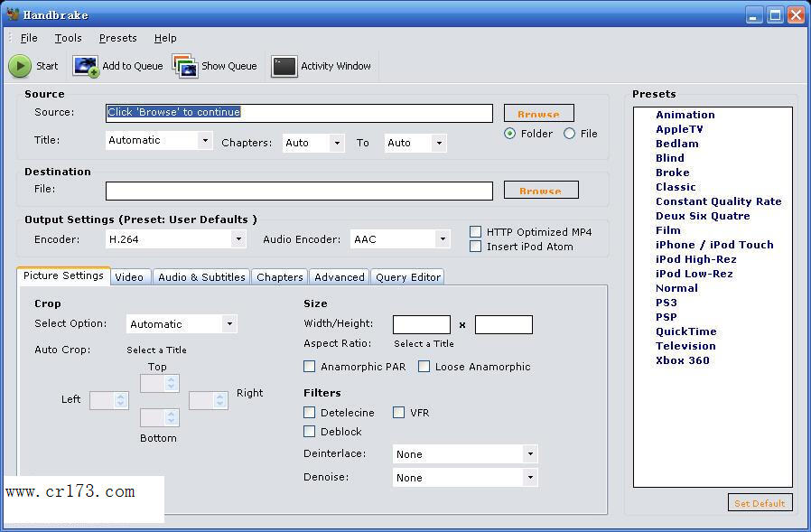Tick the Anamorphic PAR checkbox
811x532 pixels.
(x=309, y=367)
